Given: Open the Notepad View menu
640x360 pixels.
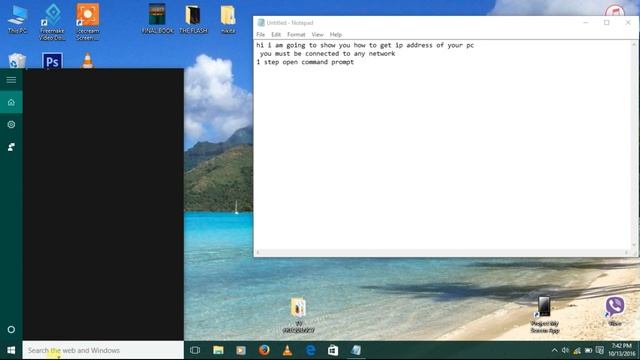Looking at the screenshot, I should 317,35.
